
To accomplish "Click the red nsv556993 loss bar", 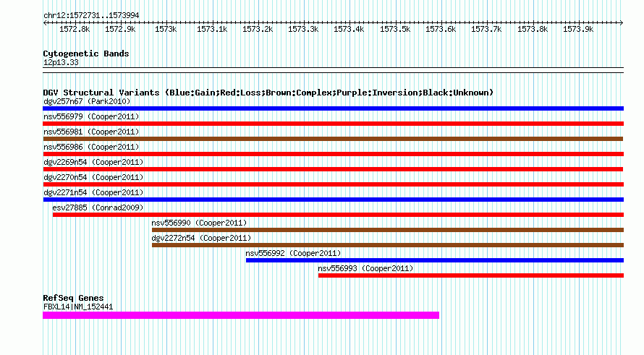I will click(x=470, y=275).
